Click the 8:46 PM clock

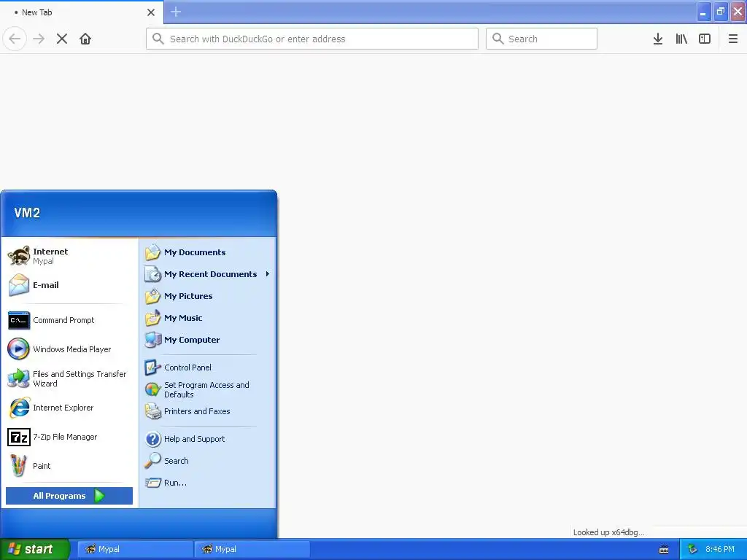coord(720,549)
